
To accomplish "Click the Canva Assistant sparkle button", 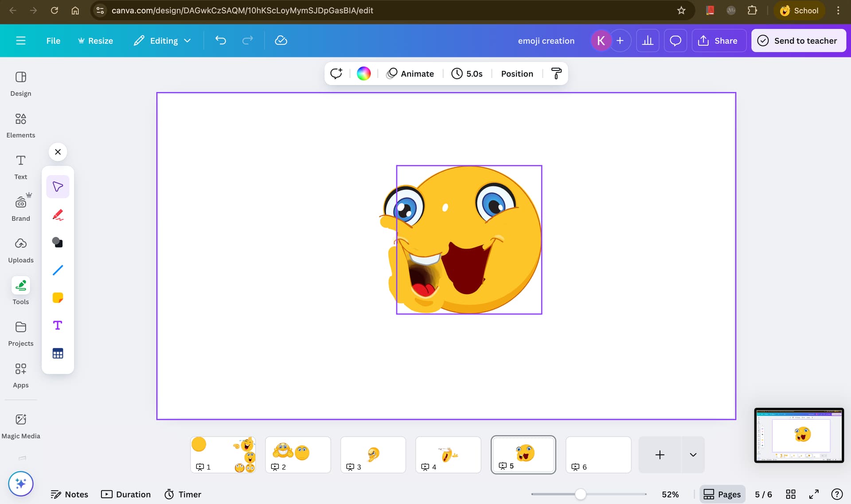I will click(20, 484).
